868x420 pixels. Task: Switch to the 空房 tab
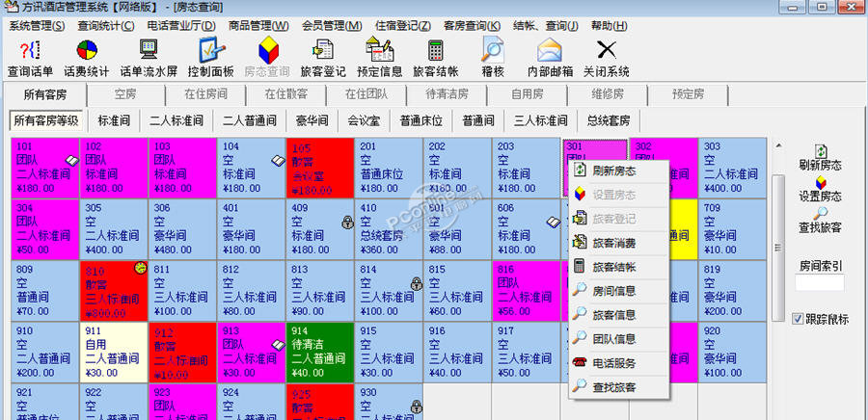click(x=125, y=94)
